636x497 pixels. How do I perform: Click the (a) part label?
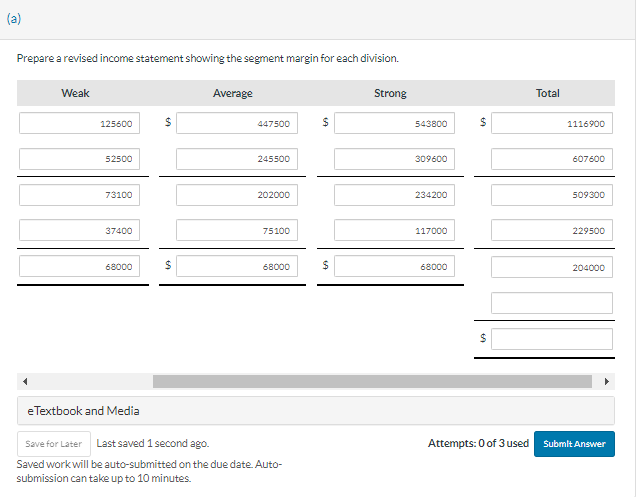[14, 19]
